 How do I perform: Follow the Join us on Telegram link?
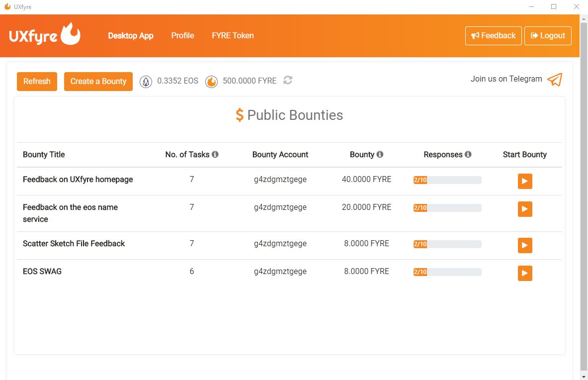pos(506,79)
